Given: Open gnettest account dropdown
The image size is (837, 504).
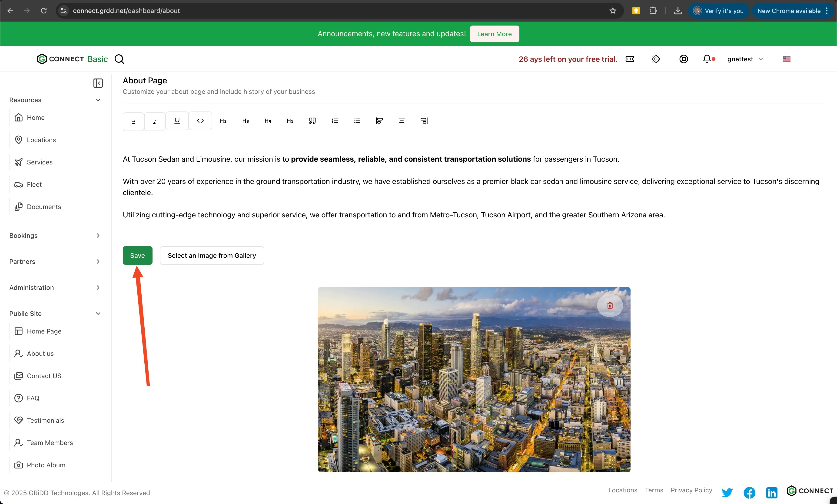Looking at the screenshot, I should pos(745,59).
